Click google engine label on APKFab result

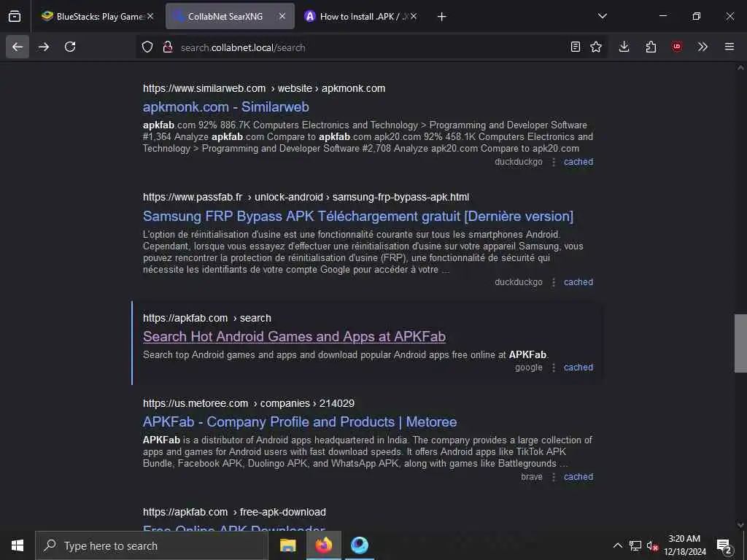tap(529, 367)
